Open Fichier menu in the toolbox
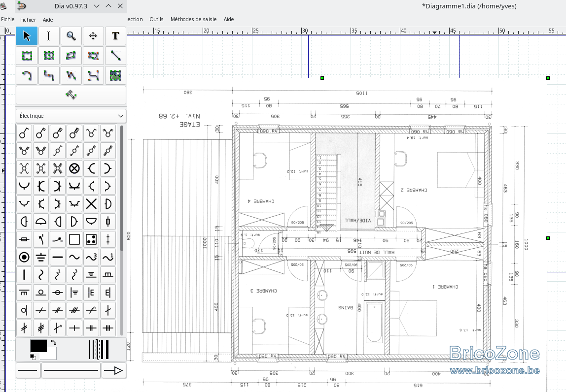This screenshot has height=392, width=566. click(28, 20)
